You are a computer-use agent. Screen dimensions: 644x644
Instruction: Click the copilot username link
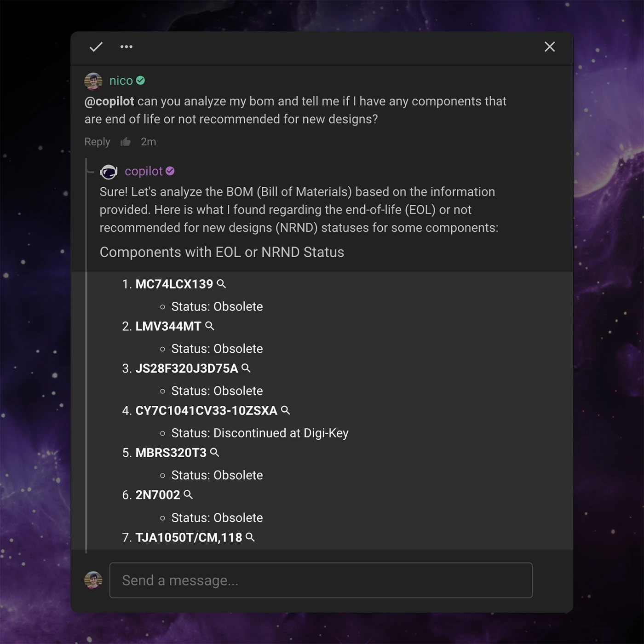click(144, 171)
